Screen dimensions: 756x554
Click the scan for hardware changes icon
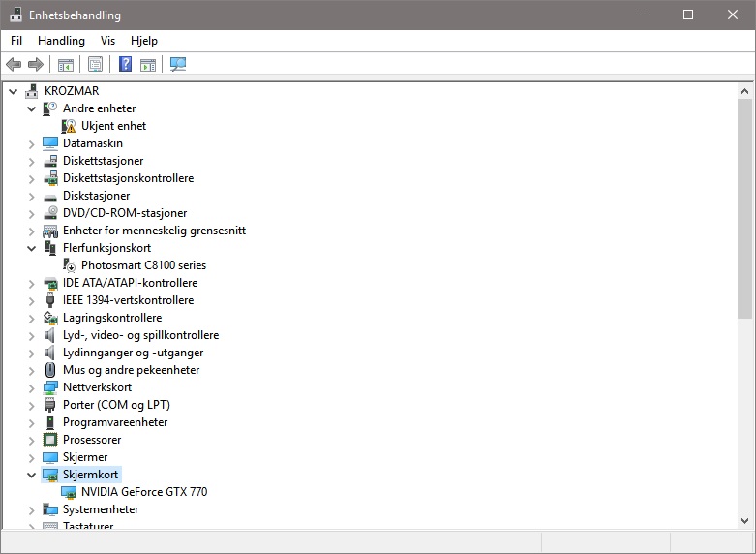coord(178,64)
